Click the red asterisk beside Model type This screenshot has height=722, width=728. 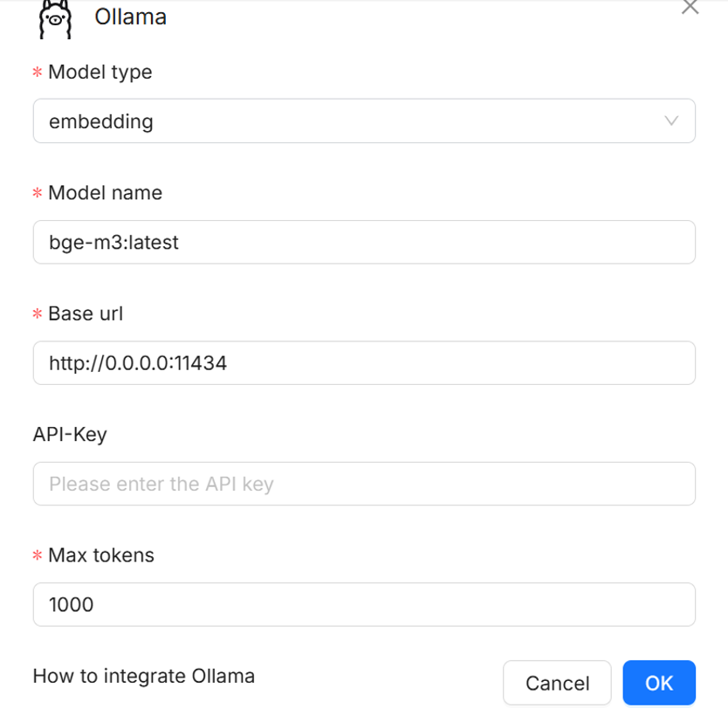38,73
